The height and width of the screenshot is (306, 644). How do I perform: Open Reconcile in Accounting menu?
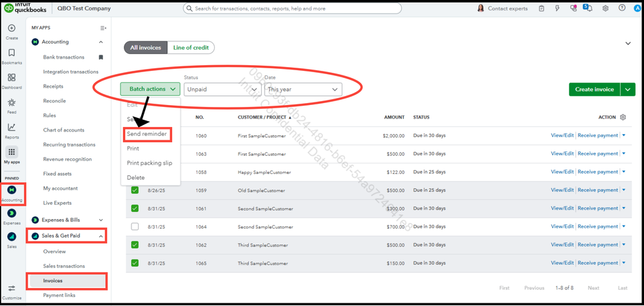click(54, 101)
